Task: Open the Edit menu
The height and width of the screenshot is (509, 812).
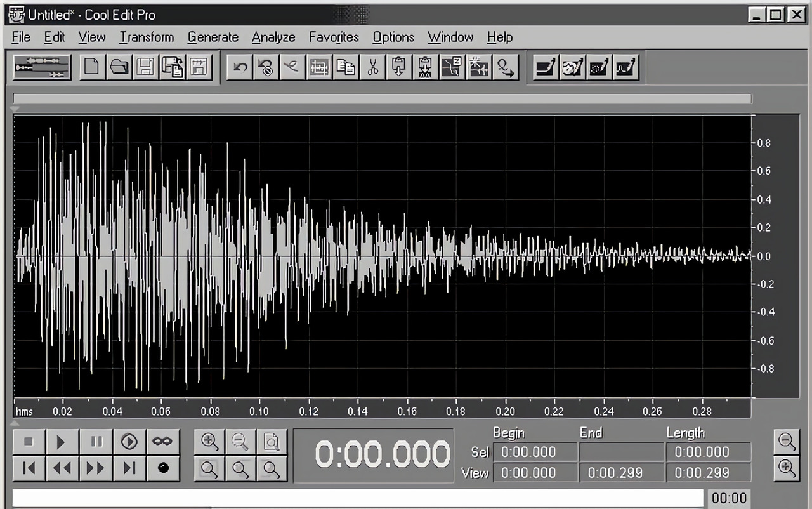Action: [55, 37]
